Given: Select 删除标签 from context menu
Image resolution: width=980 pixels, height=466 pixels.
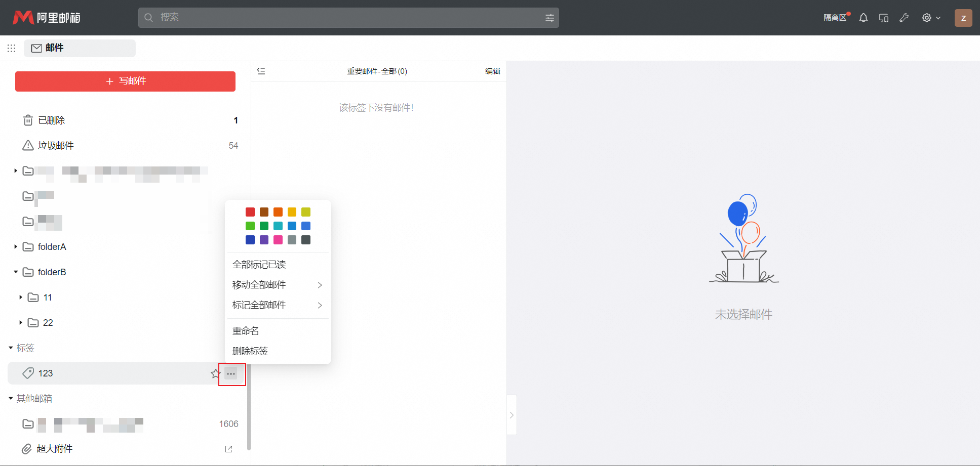Looking at the screenshot, I should [x=250, y=351].
